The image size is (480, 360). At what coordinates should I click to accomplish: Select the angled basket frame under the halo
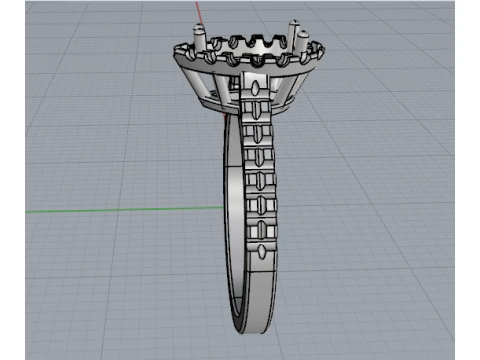[248, 90]
